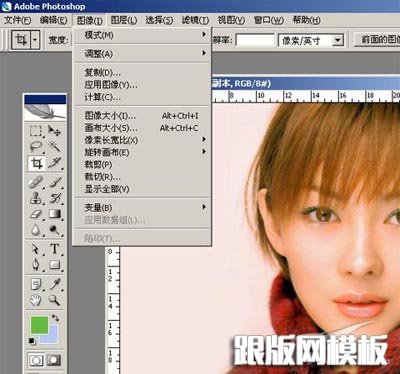Select the Brush tool
The height and width of the screenshot is (374, 400).
coord(54,182)
